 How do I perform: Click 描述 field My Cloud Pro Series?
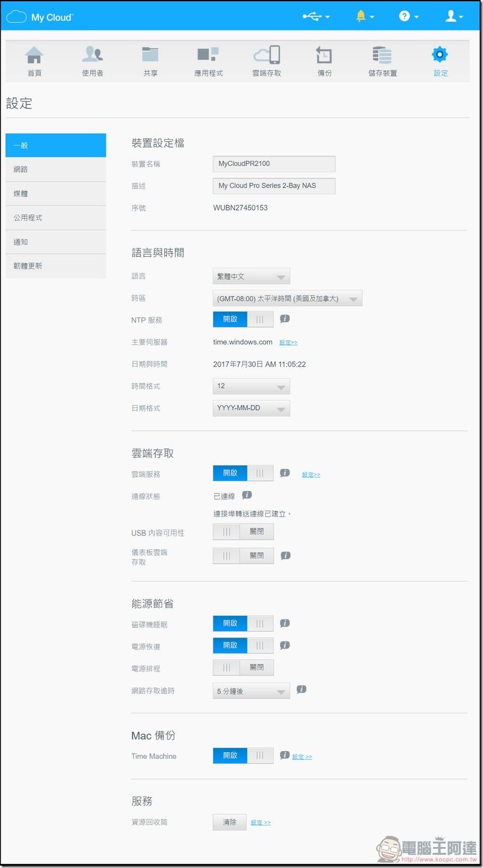274,186
